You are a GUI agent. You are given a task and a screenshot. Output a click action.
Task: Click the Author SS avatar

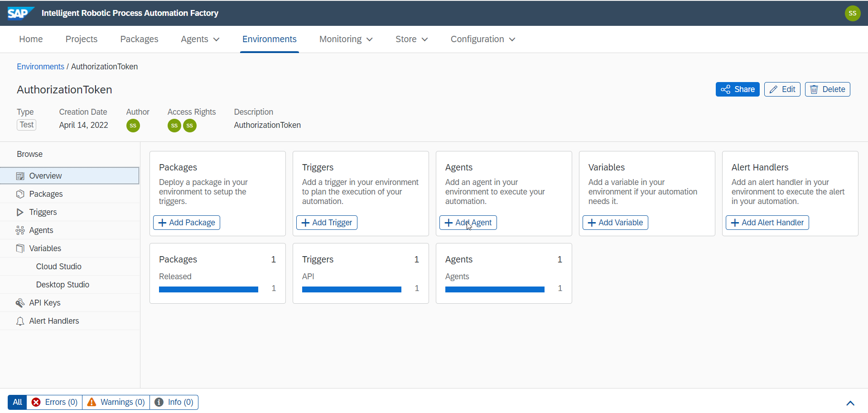click(133, 126)
